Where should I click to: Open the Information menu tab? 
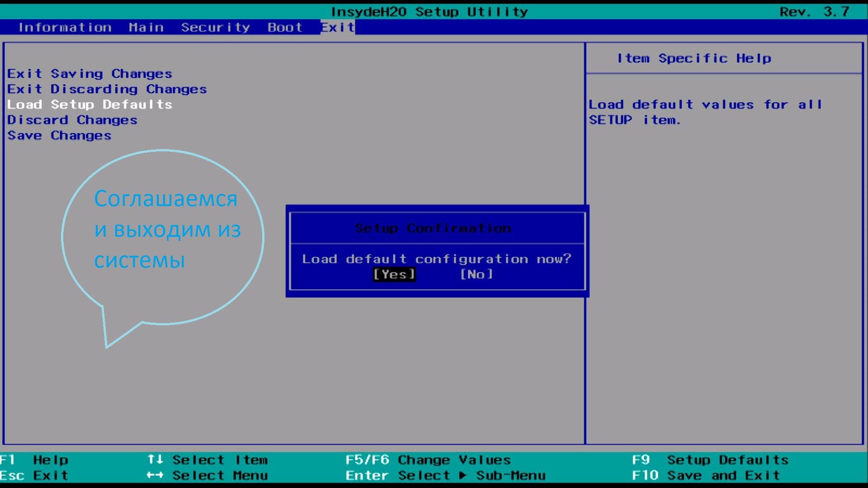tap(65, 28)
